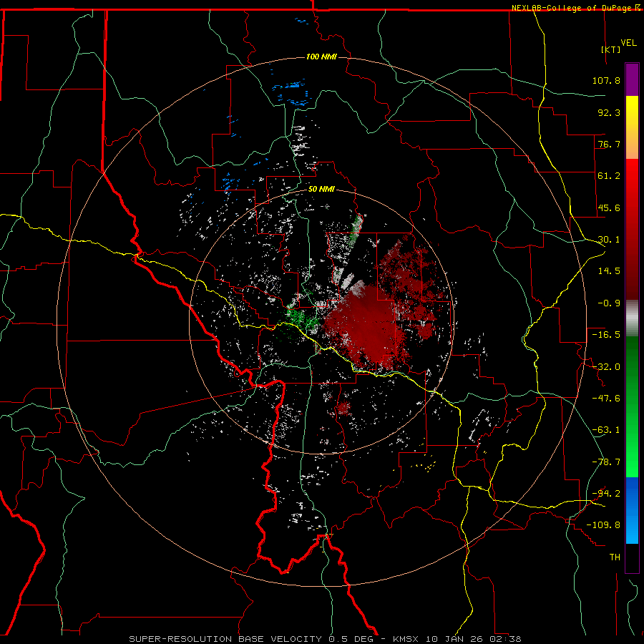644x644 pixels.
Task: Click the blue segment of the color bar
Action: pyautogui.click(x=632, y=510)
